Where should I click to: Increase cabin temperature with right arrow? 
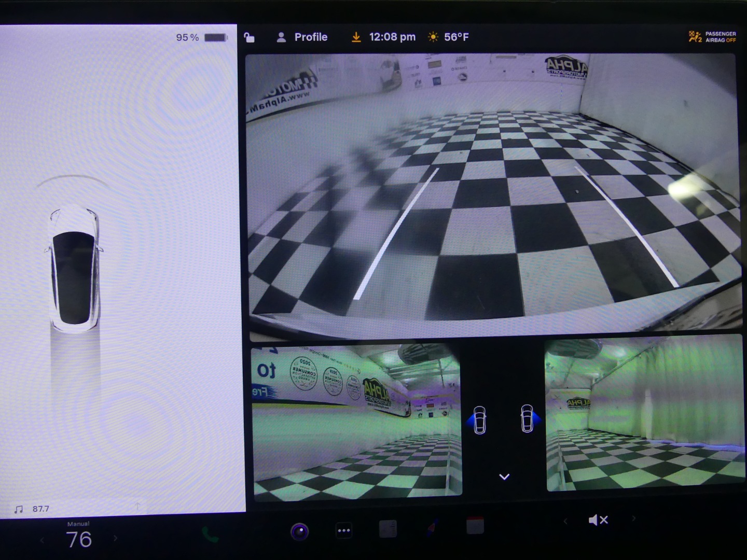pyautogui.click(x=115, y=539)
